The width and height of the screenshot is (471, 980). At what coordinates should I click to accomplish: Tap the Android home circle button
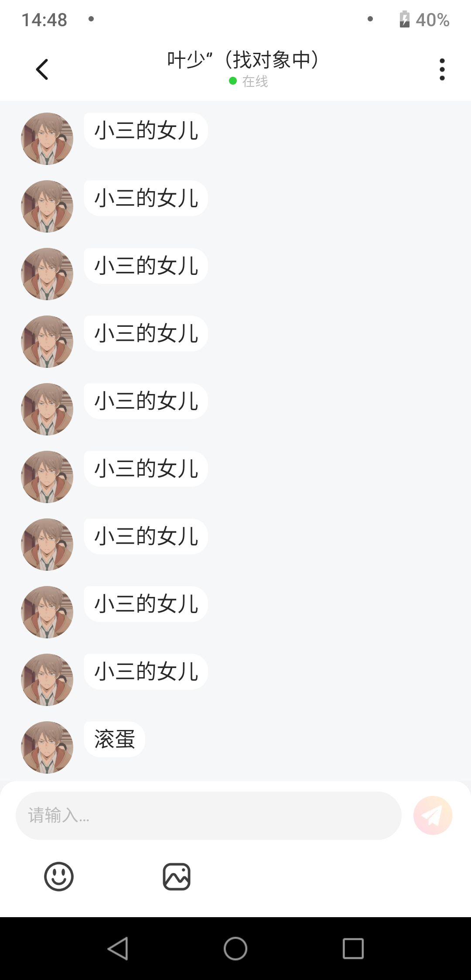click(235, 949)
